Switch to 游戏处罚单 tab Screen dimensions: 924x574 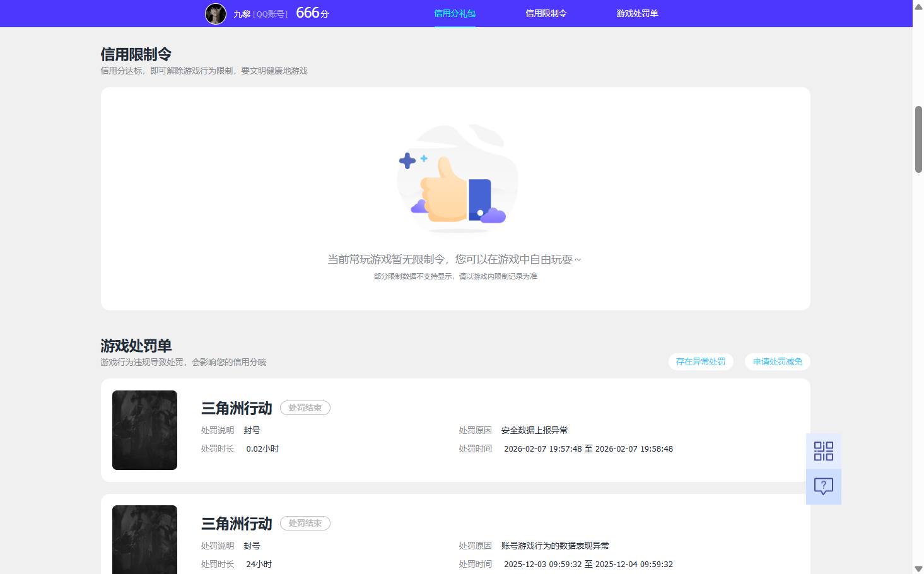[637, 13]
